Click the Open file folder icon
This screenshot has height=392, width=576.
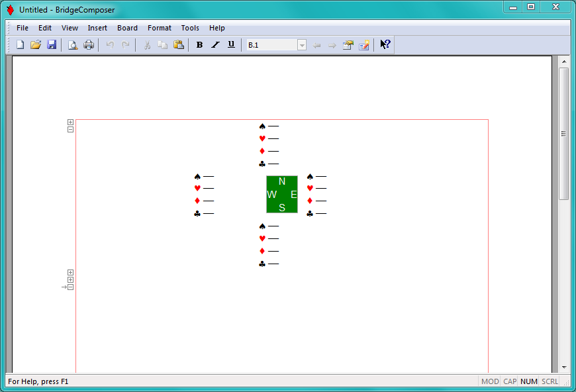point(36,45)
